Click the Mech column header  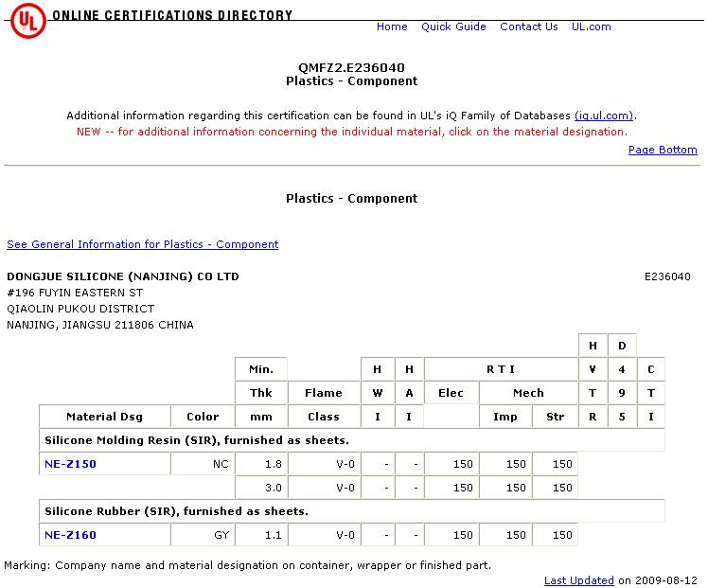(528, 393)
